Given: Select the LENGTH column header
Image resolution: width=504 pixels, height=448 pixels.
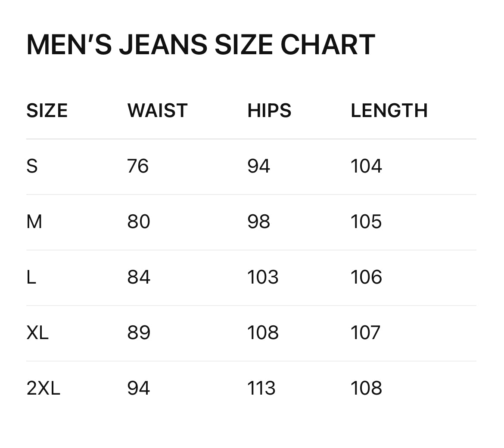Looking at the screenshot, I should [389, 111].
